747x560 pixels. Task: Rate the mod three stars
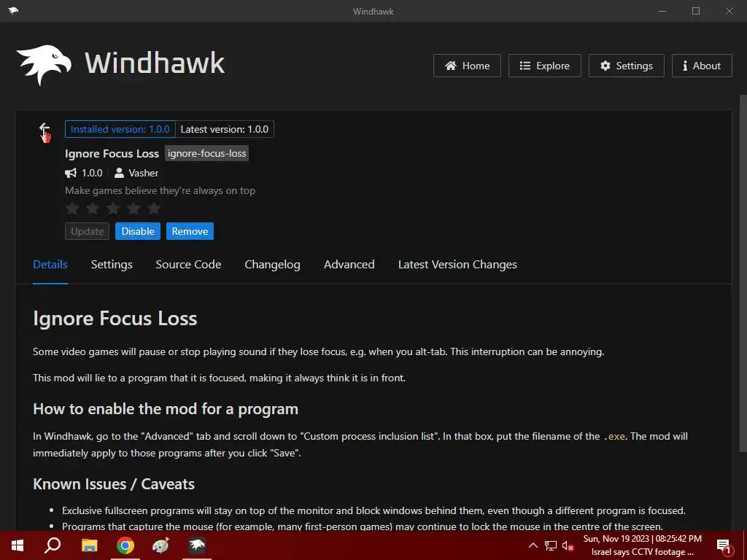[x=113, y=208]
